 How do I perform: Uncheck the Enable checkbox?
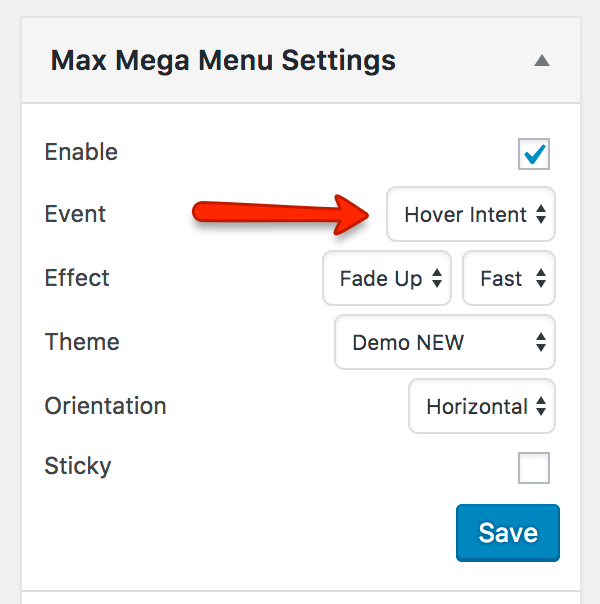(x=534, y=154)
